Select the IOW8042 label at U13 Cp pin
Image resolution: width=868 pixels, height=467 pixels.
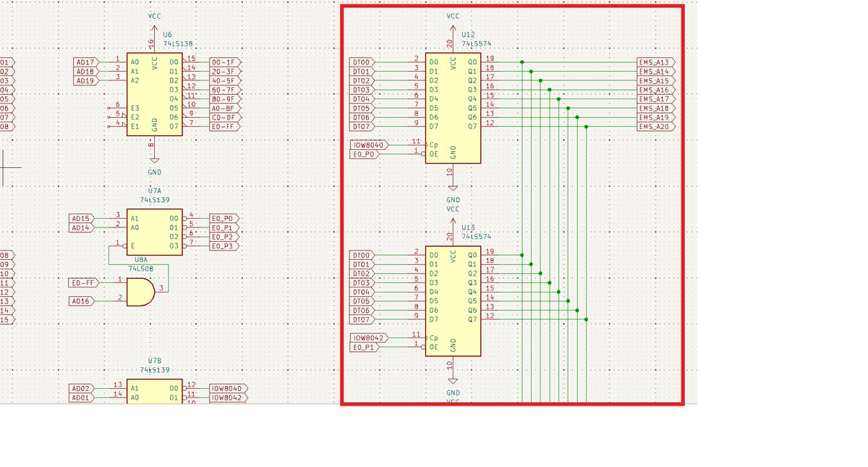(x=369, y=337)
